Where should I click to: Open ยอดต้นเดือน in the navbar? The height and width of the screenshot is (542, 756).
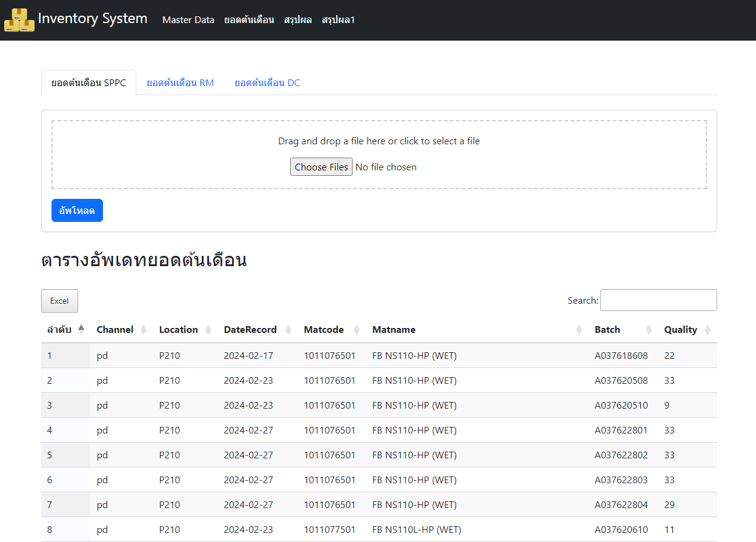pos(249,20)
